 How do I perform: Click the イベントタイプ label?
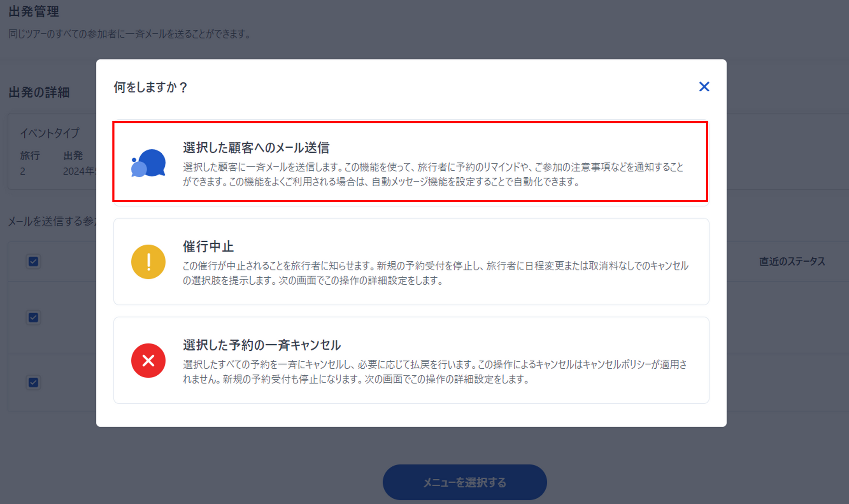pos(50,133)
